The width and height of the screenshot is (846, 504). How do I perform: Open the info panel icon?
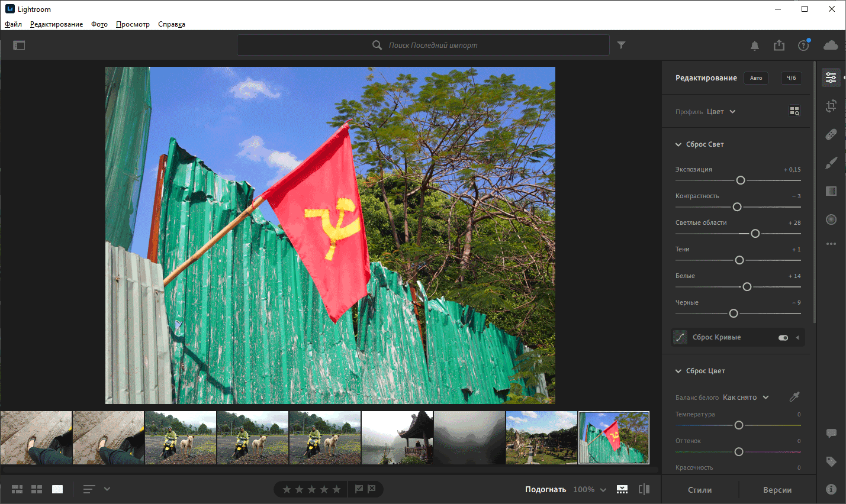click(x=831, y=489)
